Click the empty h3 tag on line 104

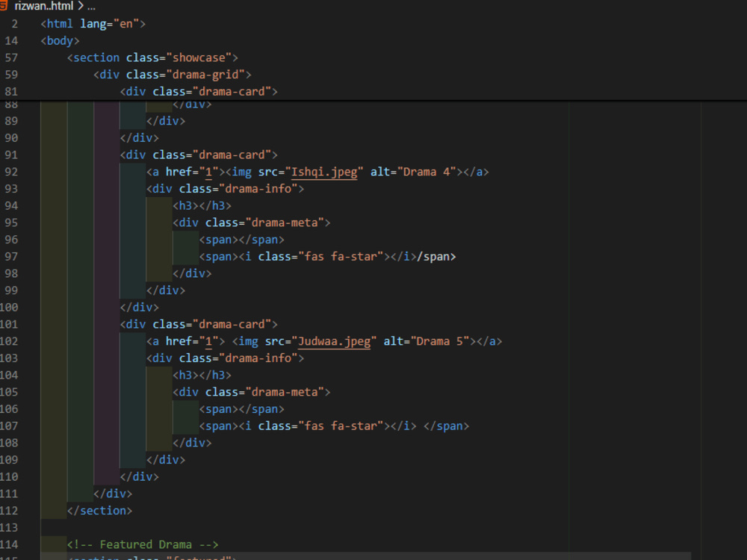[x=202, y=376]
